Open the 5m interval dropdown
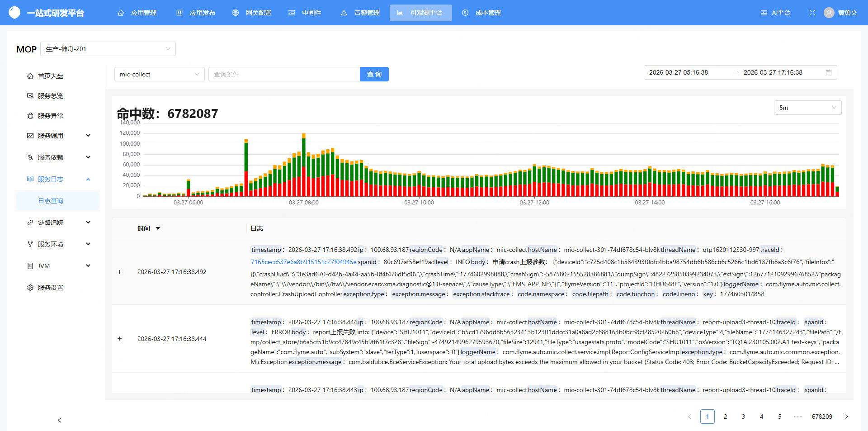 807,108
